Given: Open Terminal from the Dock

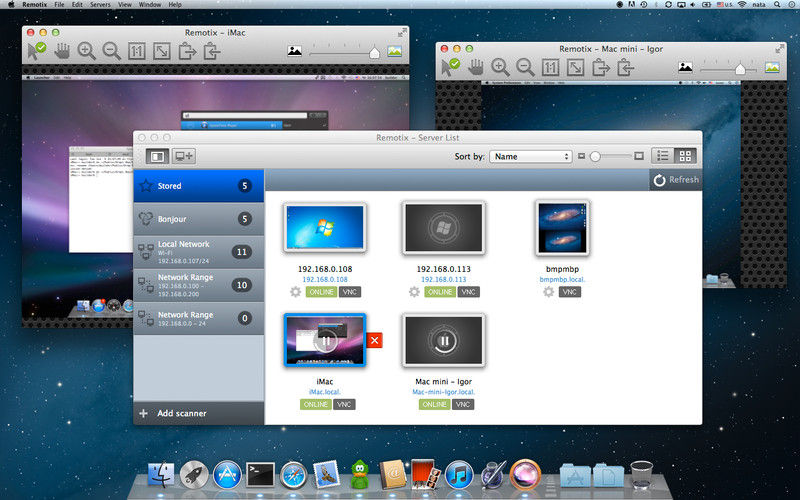Looking at the screenshot, I should [260, 475].
